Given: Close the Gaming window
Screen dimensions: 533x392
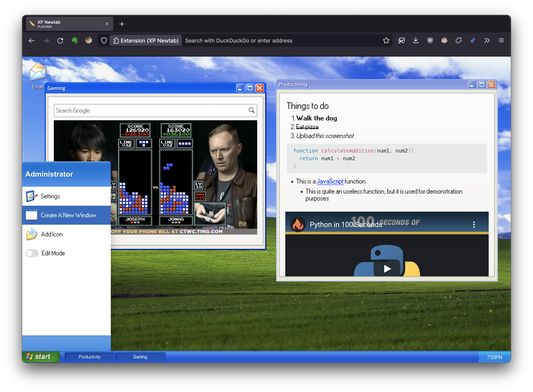Looking at the screenshot, I should pos(260,88).
